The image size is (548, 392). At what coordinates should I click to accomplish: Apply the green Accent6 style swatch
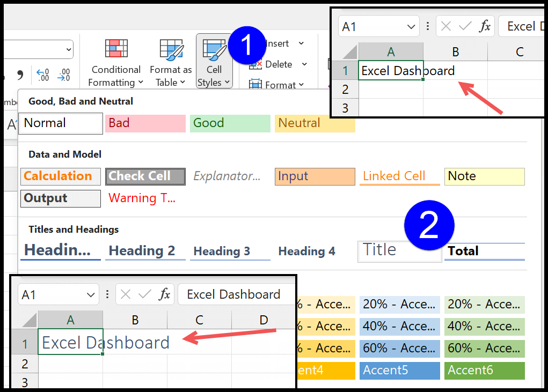[x=484, y=370]
